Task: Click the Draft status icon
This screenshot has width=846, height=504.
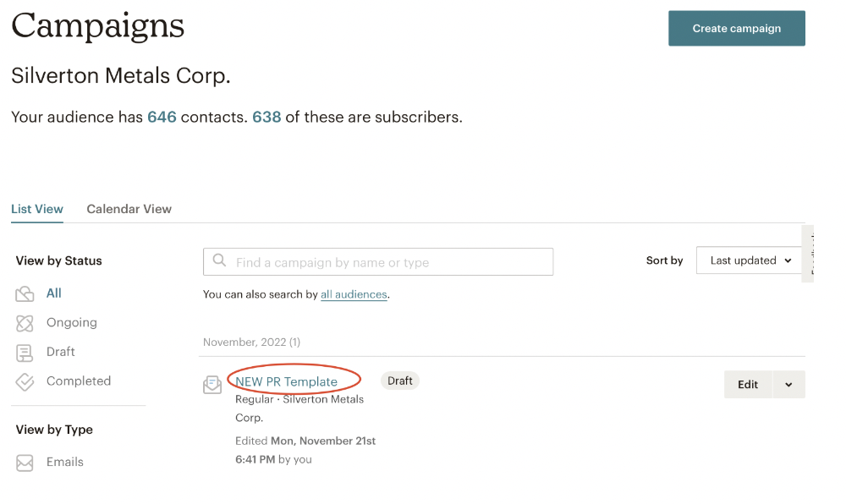Action: pos(25,353)
